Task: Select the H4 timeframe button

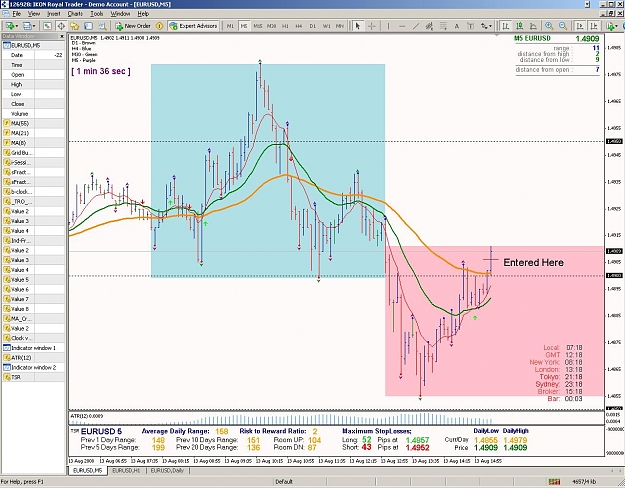Action: [x=299, y=26]
